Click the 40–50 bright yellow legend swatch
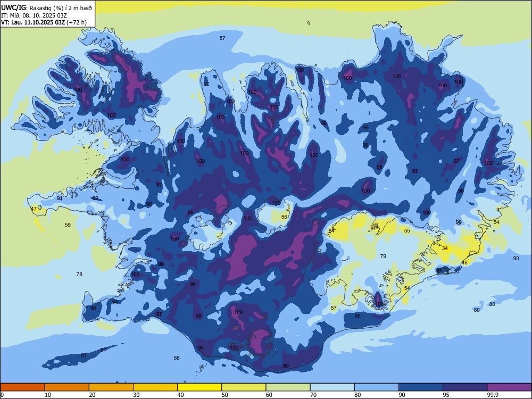This screenshot has height=399, width=532. tap(199, 387)
